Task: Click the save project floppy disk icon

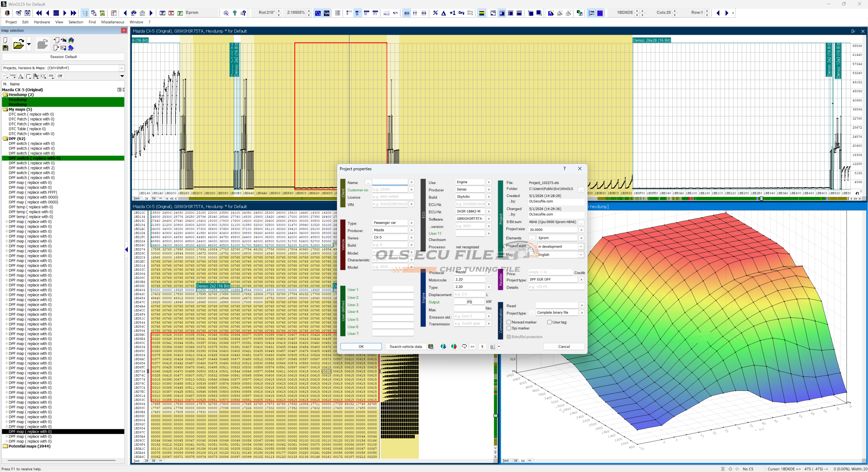Action: [x=5, y=48]
